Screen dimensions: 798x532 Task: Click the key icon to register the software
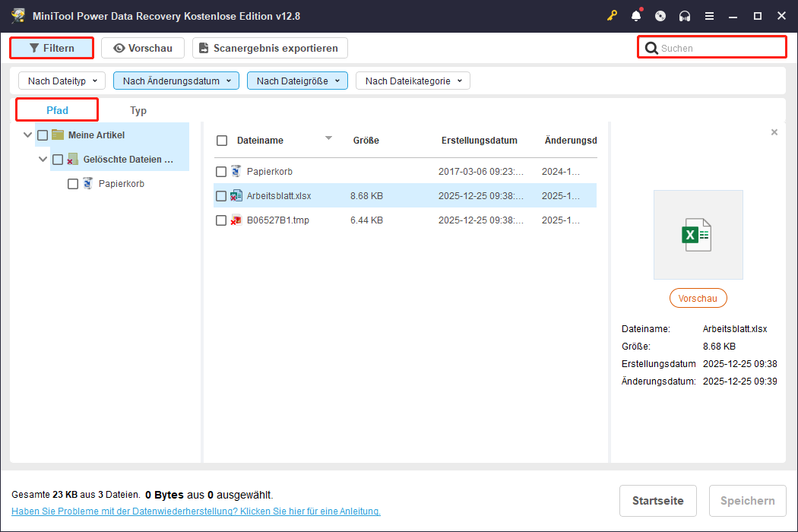613,15
